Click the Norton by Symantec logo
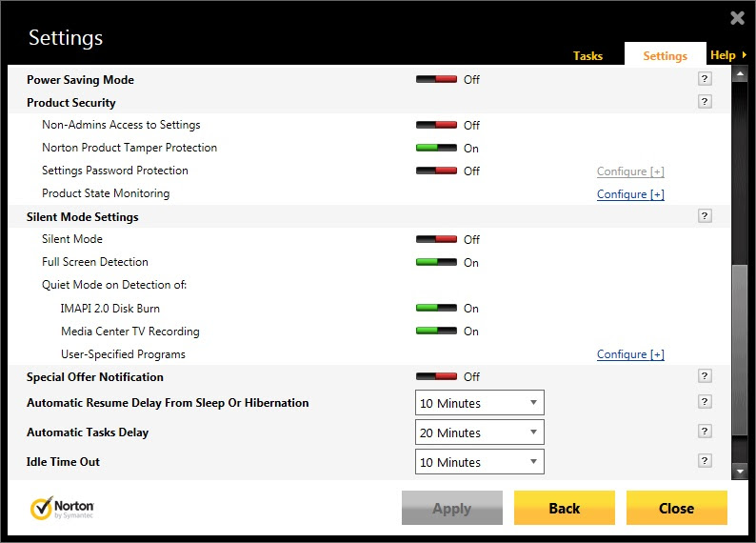 pos(62,509)
